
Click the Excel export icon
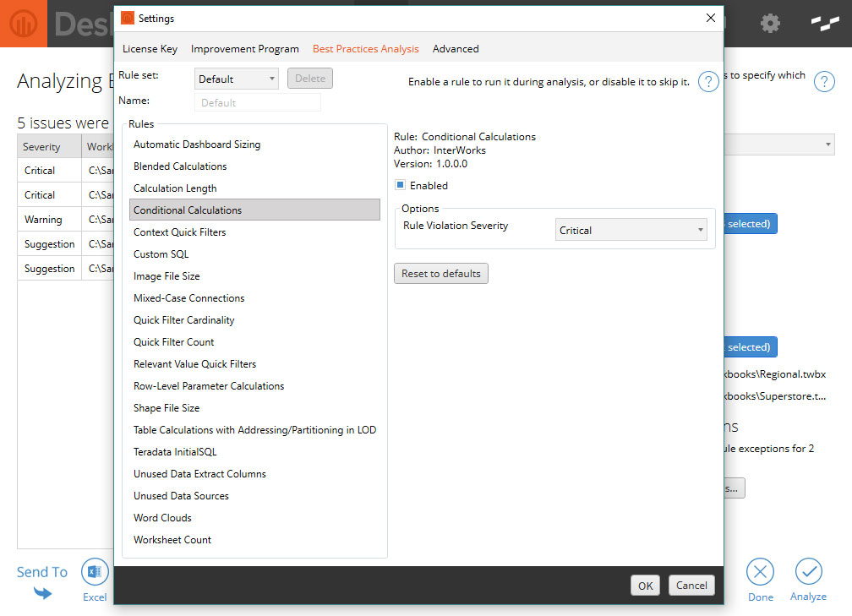[95, 573]
